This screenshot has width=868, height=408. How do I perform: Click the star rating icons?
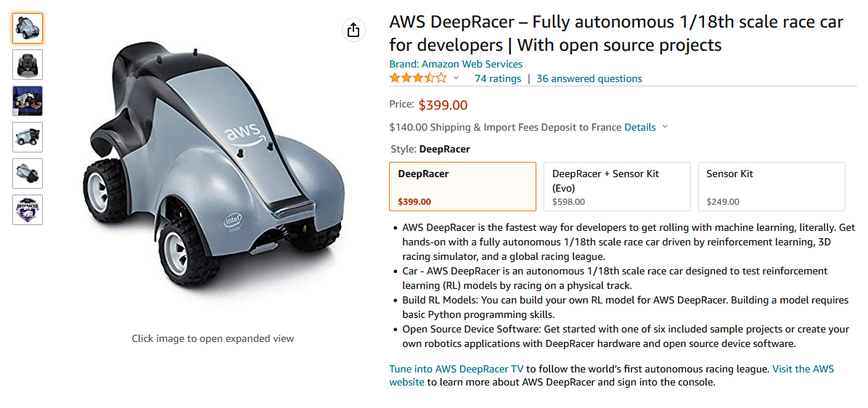point(418,78)
